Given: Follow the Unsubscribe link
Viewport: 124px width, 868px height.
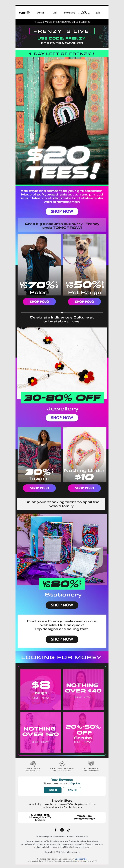Looking at the screenshot, I should click(x=81, y=859).
